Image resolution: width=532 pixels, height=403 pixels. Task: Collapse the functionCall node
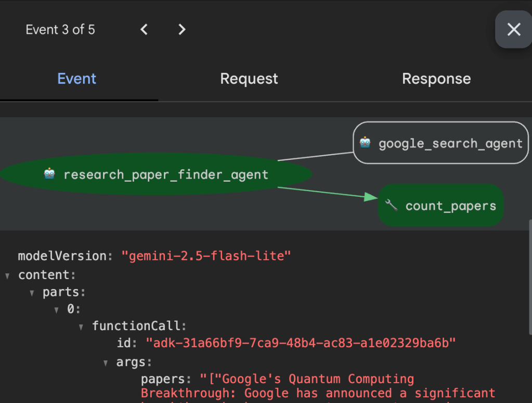click(x=81, y=327)
